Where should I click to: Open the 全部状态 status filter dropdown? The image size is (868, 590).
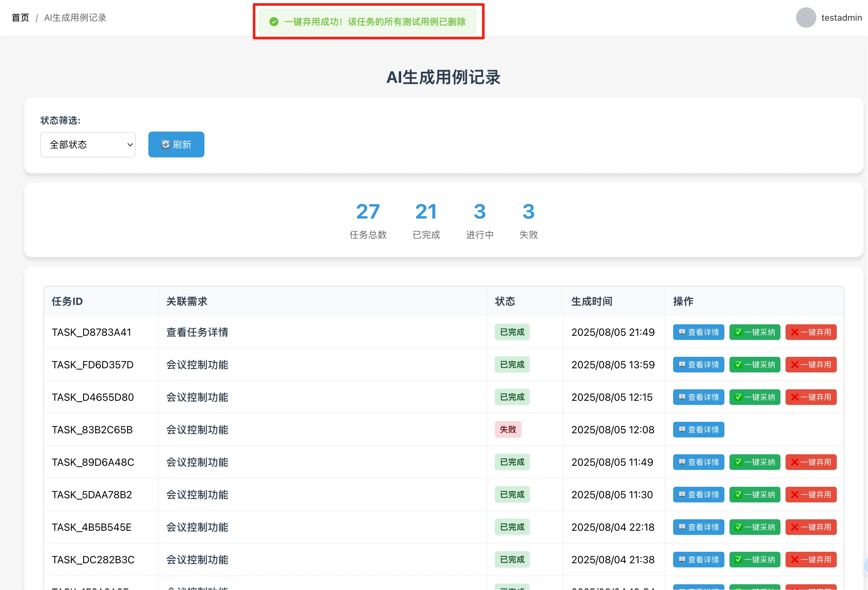[x=88, y=145]
